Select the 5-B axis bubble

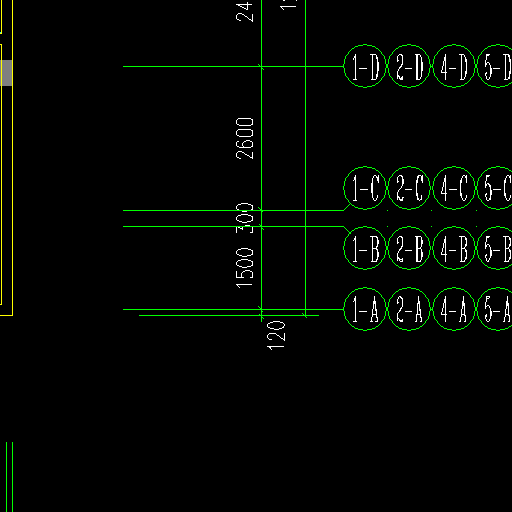[x=495, y=248]
